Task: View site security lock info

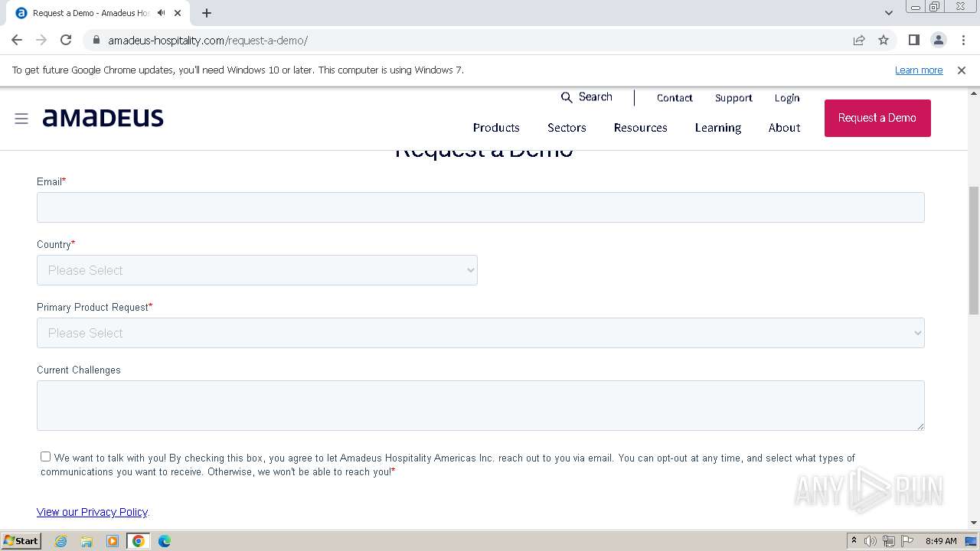Action: [96, 40]
